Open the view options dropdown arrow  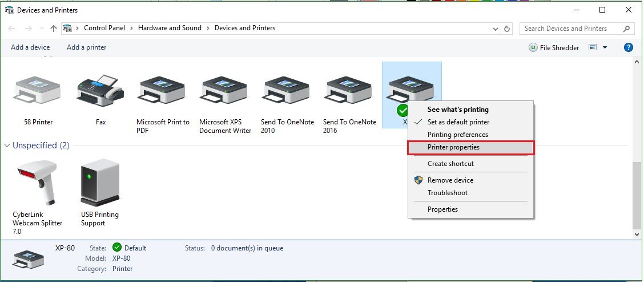[x=605, y=47]
